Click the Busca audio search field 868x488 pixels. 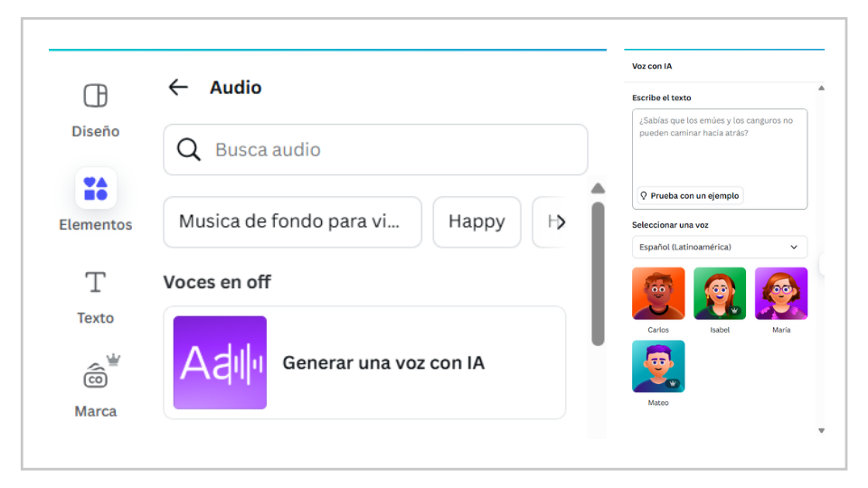click(375, 149)
